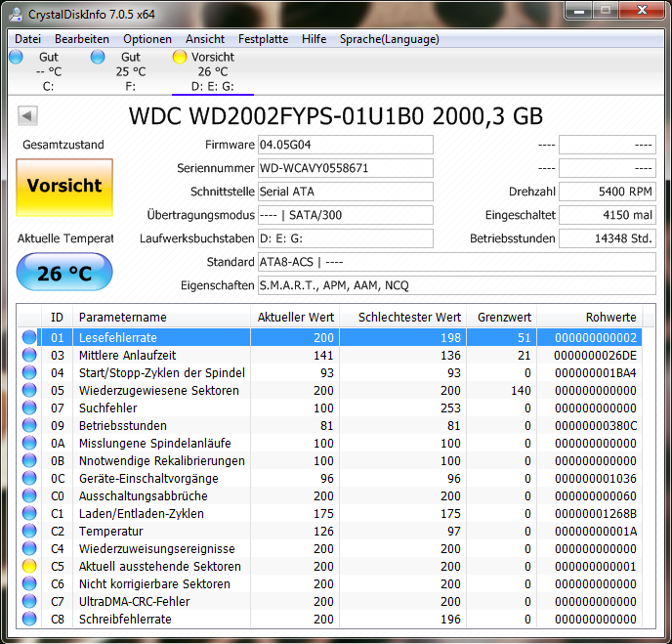The width and height of the screenshot is (672, 644).
Task: Click the Grenzwert column header
Action: (x=502, y=317)
